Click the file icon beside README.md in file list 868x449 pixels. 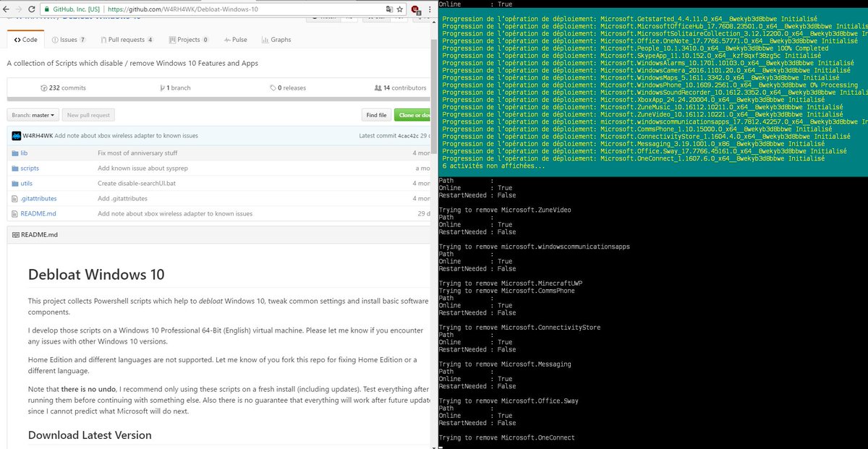14,214
